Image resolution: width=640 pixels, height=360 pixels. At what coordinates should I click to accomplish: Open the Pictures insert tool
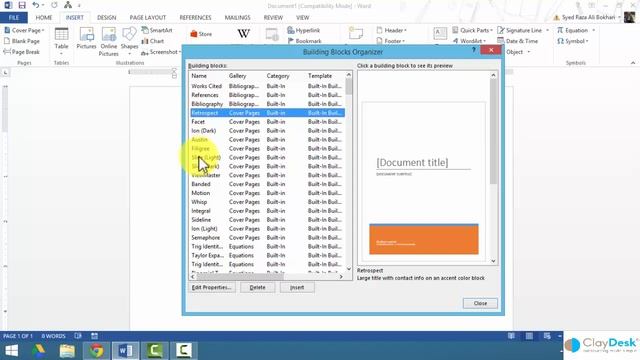point(87,39)
